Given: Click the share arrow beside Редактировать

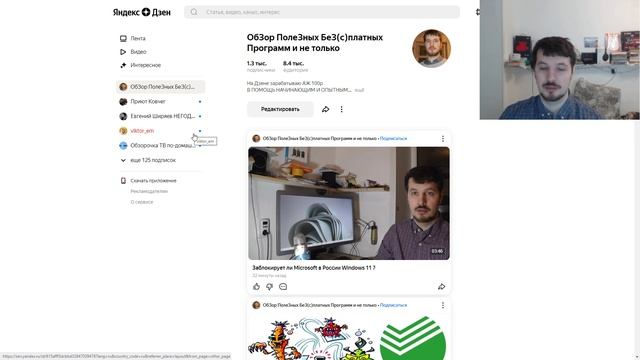Looking at the screenshot, I should click(x=325, y=109).
